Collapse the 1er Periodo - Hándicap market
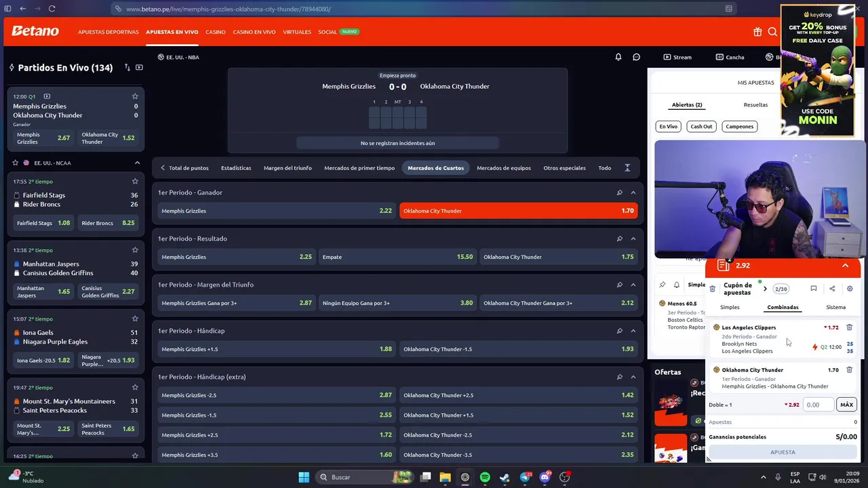 [633, 331]
